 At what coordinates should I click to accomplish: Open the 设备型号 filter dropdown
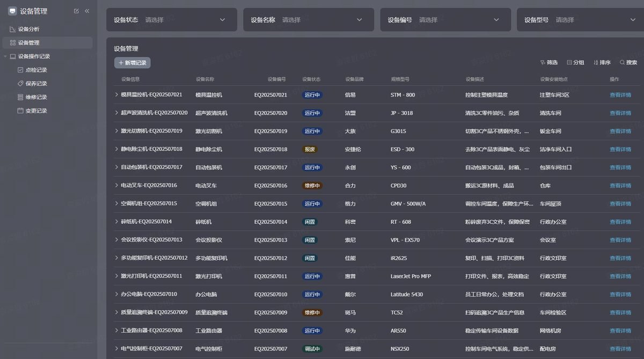click(x=581, y=20)
